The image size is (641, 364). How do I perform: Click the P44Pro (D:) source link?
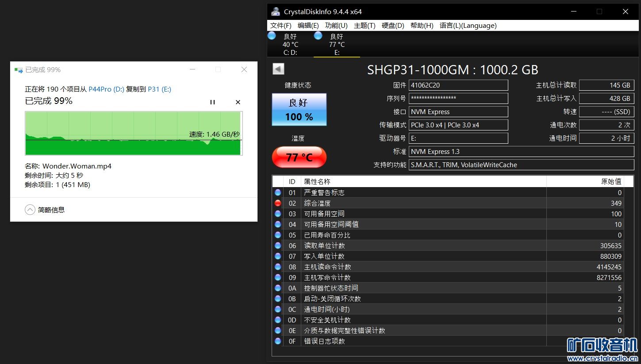(106, 89)
